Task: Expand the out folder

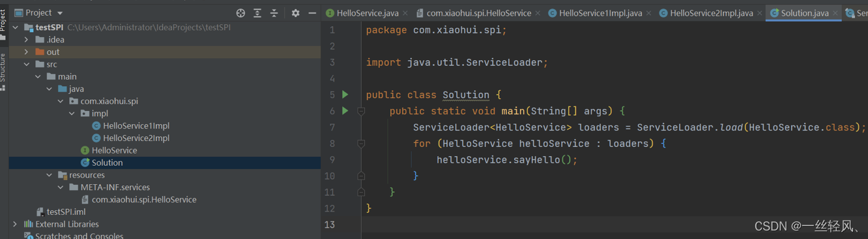Action: (26, 52)
